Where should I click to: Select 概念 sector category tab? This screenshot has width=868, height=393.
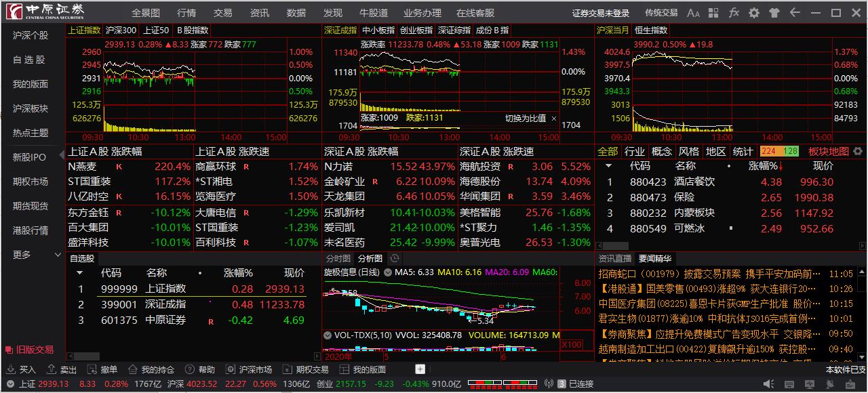(662, 151)
